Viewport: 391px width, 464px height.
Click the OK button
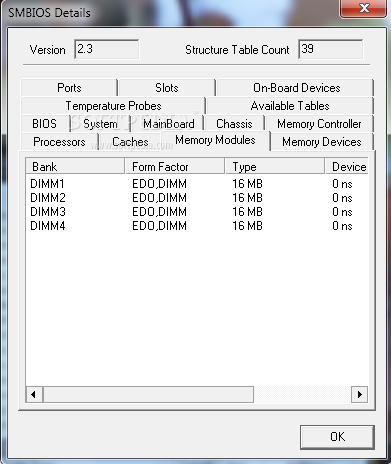coord(337,437)
